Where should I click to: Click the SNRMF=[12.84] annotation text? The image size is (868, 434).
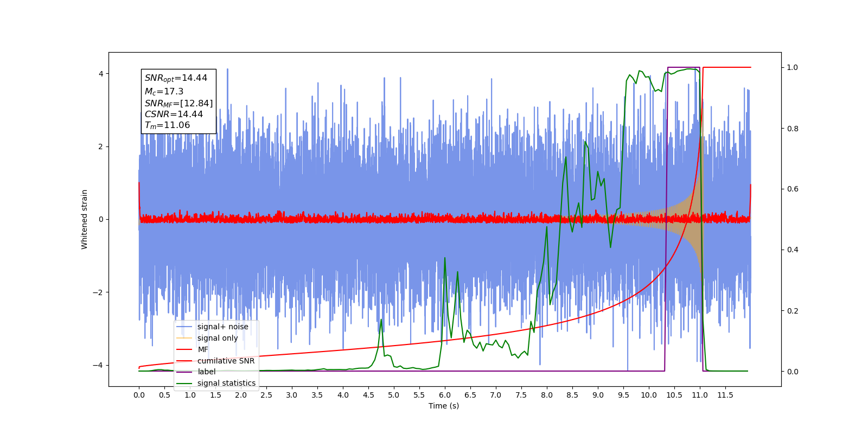click(x=178, y=103)
